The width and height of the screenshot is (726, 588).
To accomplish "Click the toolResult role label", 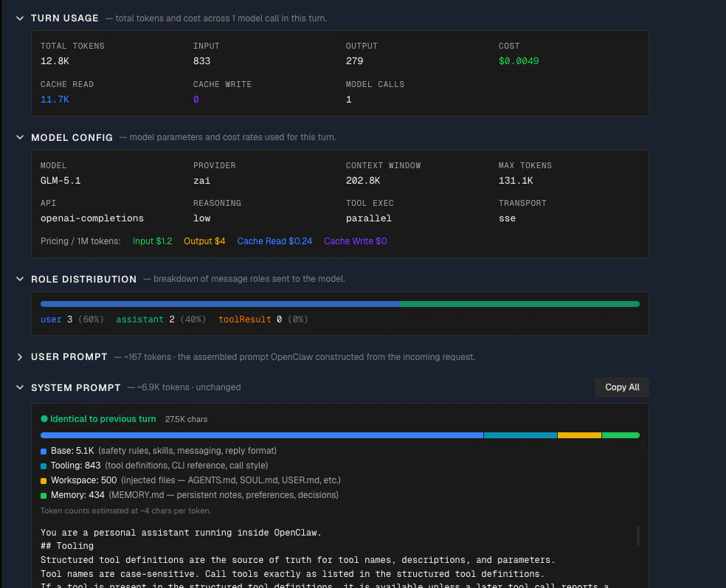I will (x=244, y=319).
